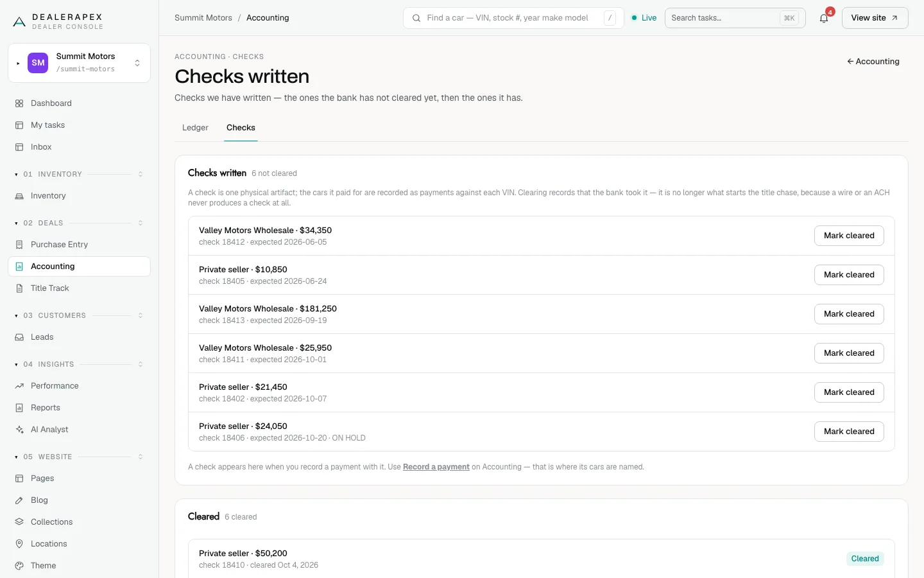Mark check 18413 as cleared

pos(849,314)
